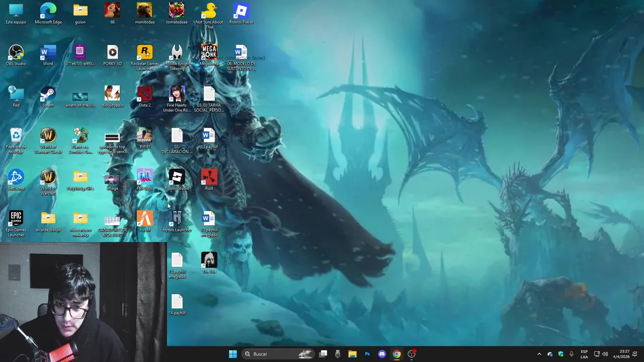Viewport: 644px width, 362px height.
Task: Select the 371e6705-b995 file icon
Action: click(x=80, y=55)
